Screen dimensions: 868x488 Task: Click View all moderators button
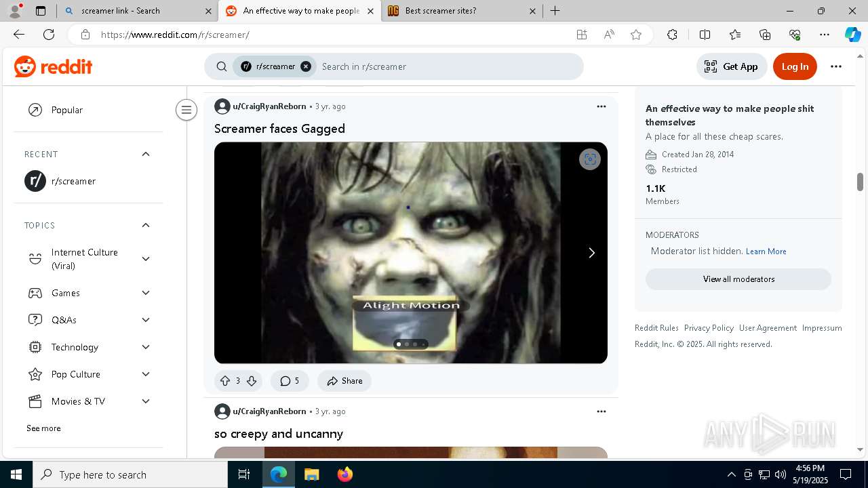738,279
